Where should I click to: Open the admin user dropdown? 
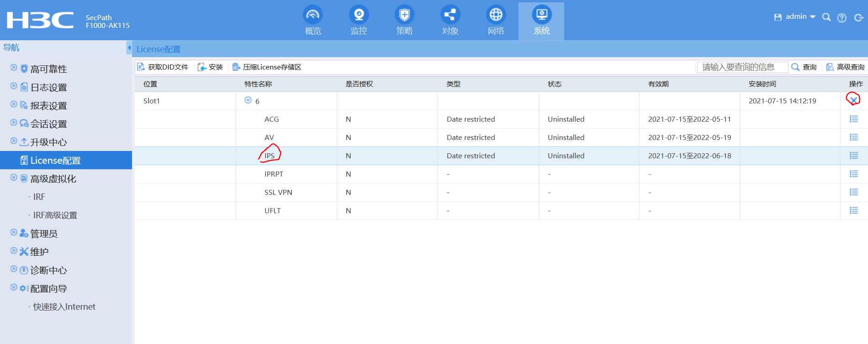[x=800, y=17]
